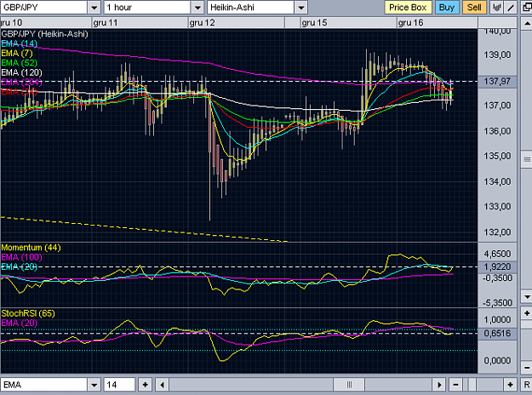
Task: Open the Heikin-Ashi chart type dropdown arrow
Action: tap(300, 7)
